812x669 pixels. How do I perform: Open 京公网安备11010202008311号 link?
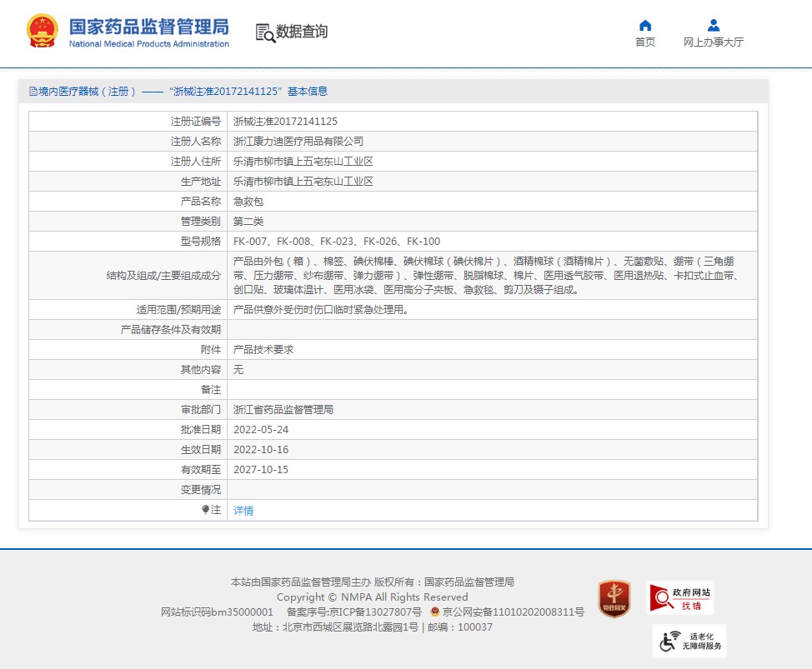[514, 612]
